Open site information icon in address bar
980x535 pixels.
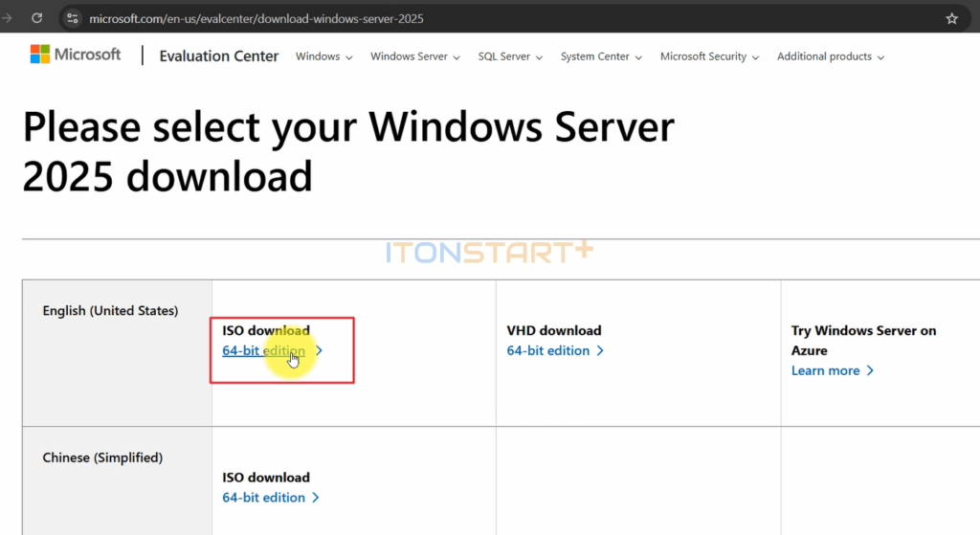pyautogui.click(x=73, y=18)
